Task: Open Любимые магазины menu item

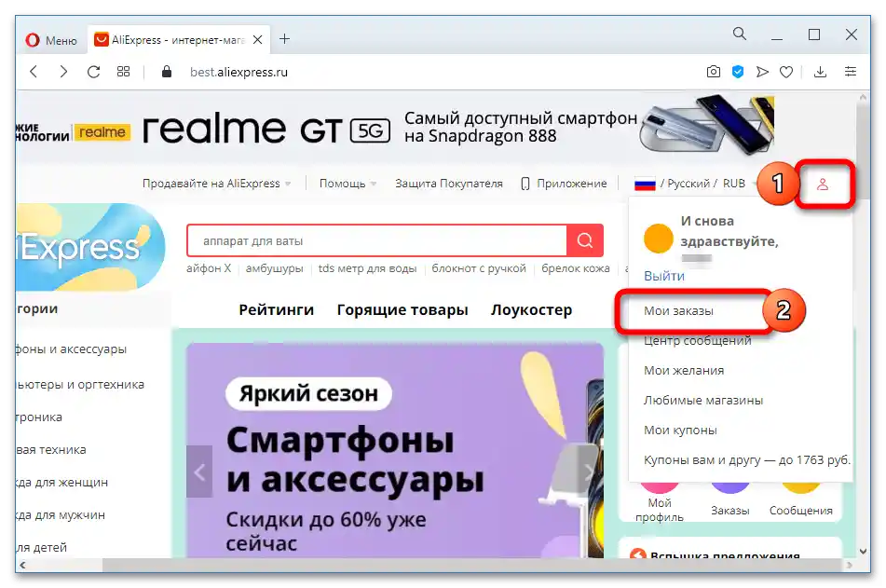Action: tap(702, 401)
